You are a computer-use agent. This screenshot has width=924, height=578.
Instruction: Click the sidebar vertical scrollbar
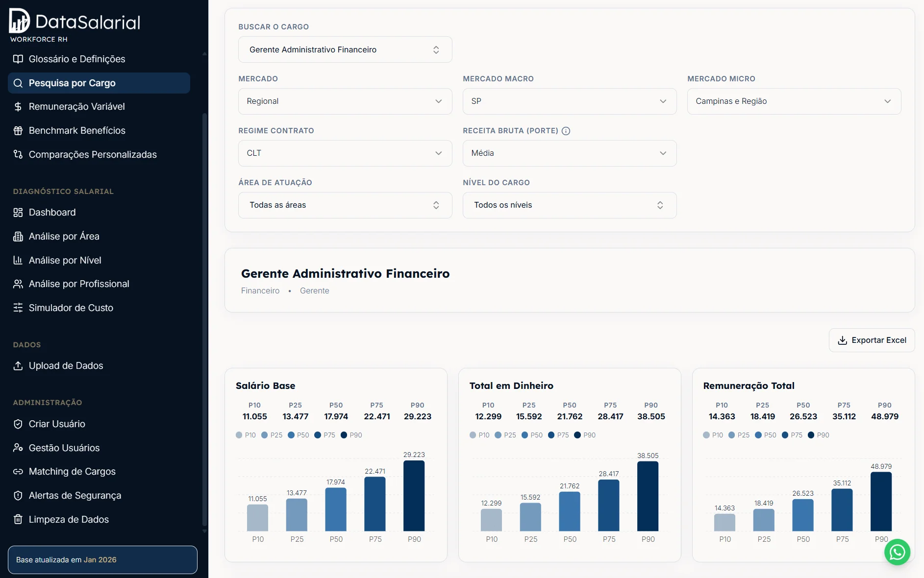(x=204, y=319)
